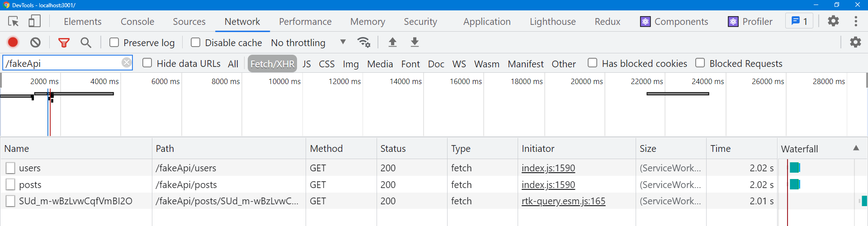Viewport: 868px width, 226px height.
Task: Select the posts request row checkbox
Action: click(10, 184)
